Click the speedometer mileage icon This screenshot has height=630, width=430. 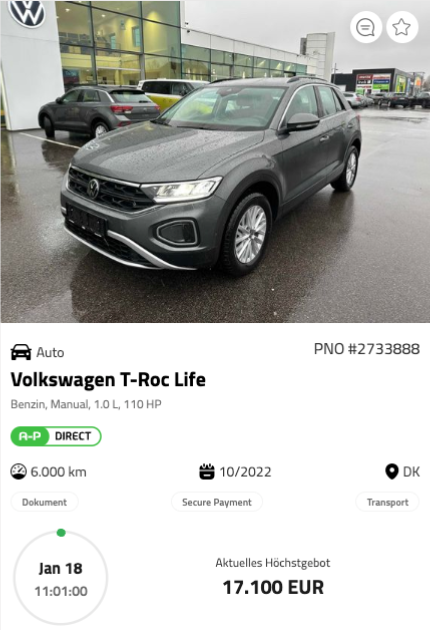click(18, 471)
